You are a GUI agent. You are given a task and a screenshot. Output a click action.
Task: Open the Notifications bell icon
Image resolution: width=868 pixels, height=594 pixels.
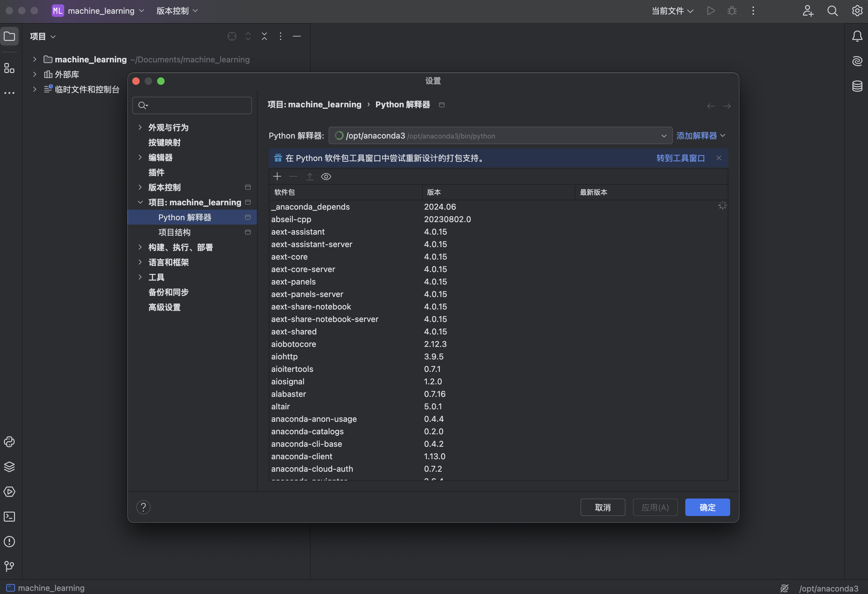click(857, 36)
